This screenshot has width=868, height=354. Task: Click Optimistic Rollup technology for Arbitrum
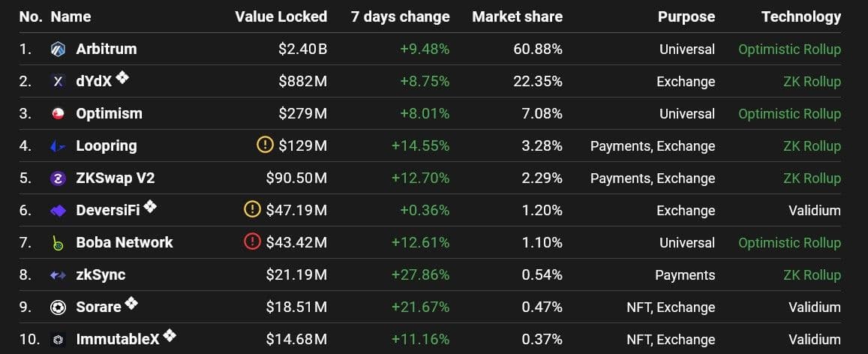pyautogui.click(x=789, y=49)
